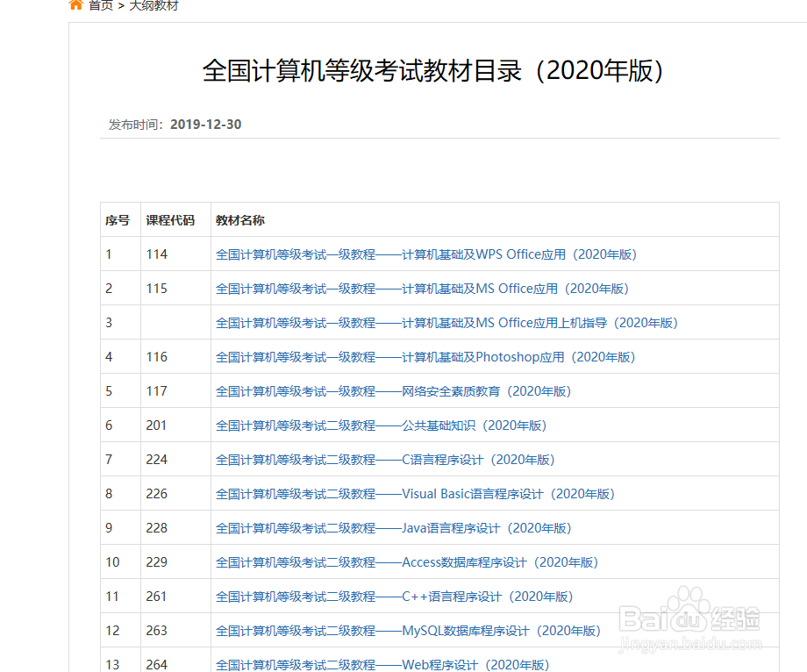
Task: Open the C语言程序设计 textbook link
Action: (x=385, y=460)
